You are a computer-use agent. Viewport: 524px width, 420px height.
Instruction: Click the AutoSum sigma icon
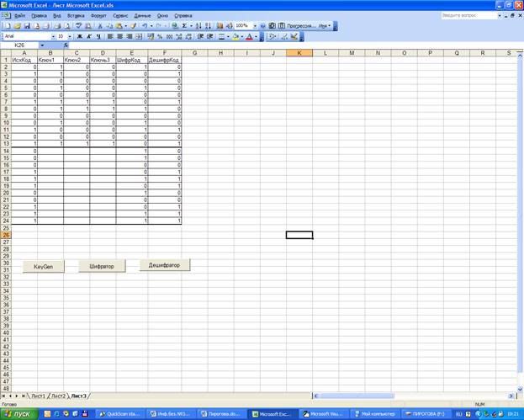(184, 26)
